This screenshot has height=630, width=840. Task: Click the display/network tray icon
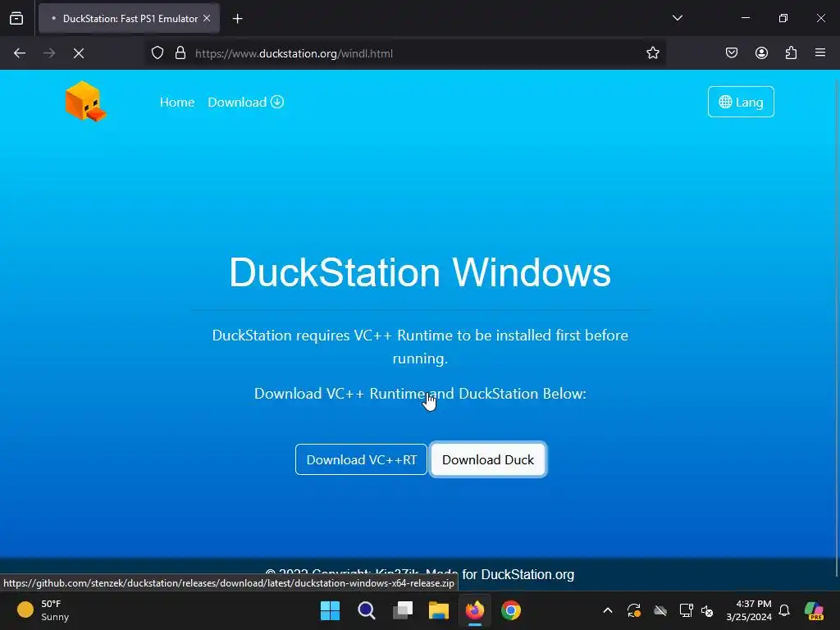[686, 610]
